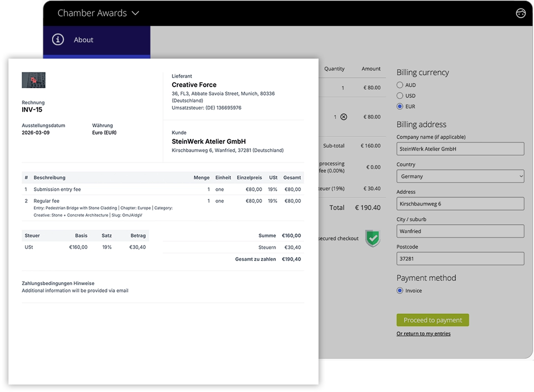Click the company logo on the invoice

33,80
